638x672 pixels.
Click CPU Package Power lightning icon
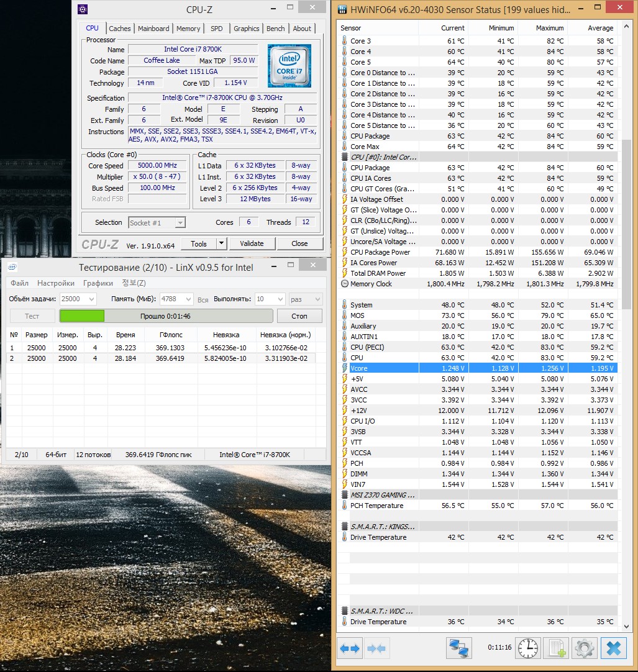pyautogui.click(x=344, y=252)
